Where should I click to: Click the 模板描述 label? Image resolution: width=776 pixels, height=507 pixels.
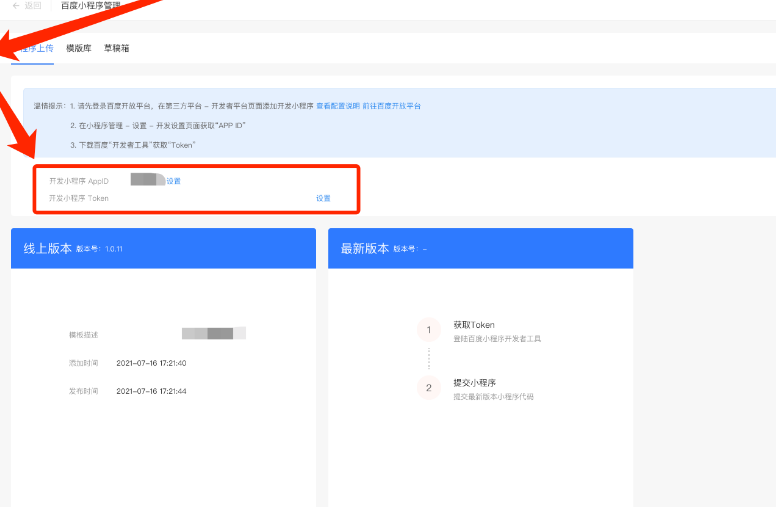(x=84, y=335)
